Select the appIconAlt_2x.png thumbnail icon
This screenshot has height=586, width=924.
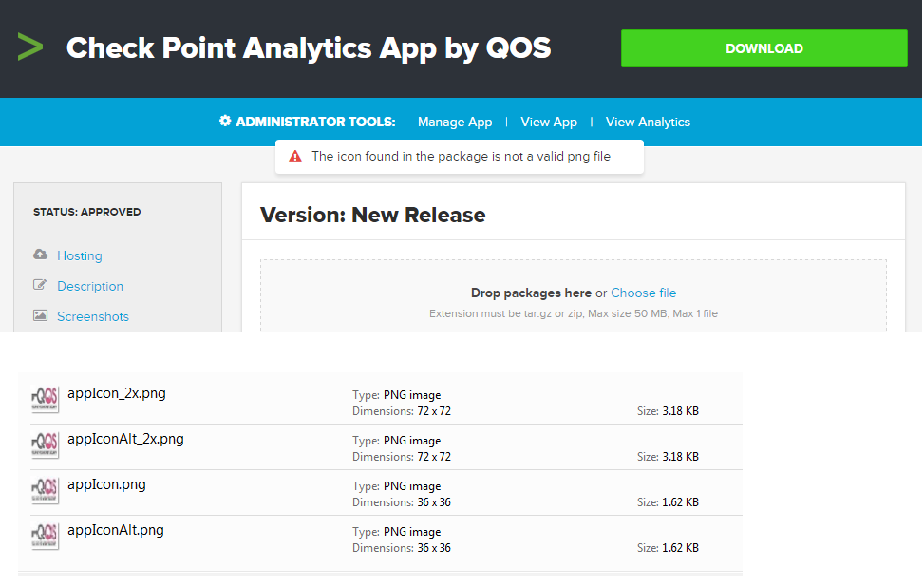pyautogui.click(x=46, y=445)
